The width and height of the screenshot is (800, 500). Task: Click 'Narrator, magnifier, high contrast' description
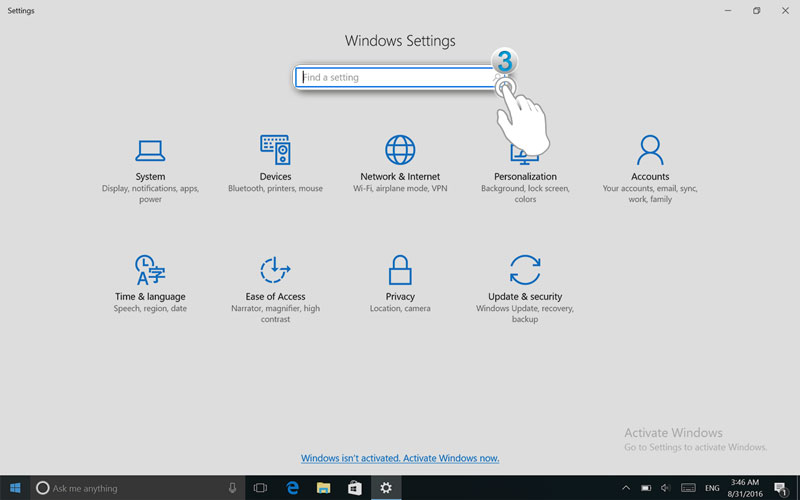[x=275, y=314]
